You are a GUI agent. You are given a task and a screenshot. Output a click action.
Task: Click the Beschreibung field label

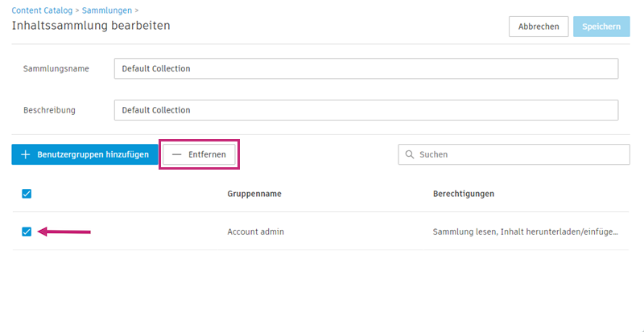click(49, 109)
